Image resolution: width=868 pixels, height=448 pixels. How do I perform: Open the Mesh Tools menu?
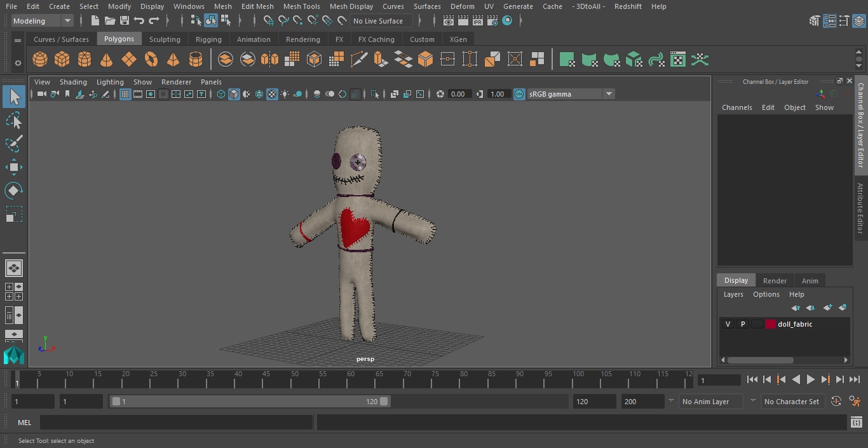coord(301,6)
